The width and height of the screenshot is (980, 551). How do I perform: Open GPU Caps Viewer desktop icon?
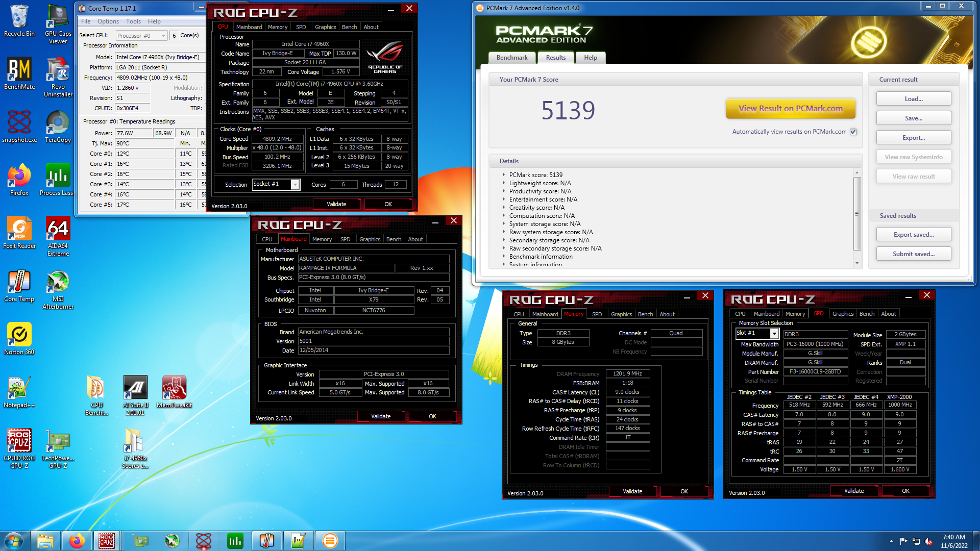point(58,24)
